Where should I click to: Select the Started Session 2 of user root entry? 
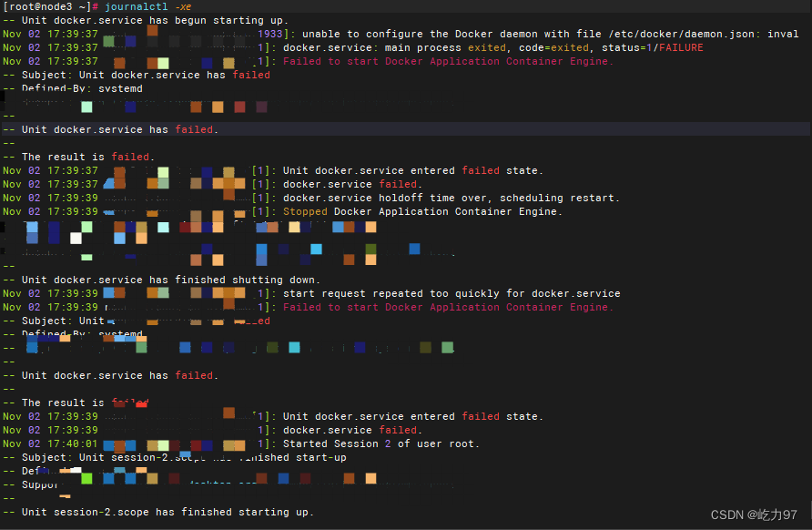click(x=382, y=443)
